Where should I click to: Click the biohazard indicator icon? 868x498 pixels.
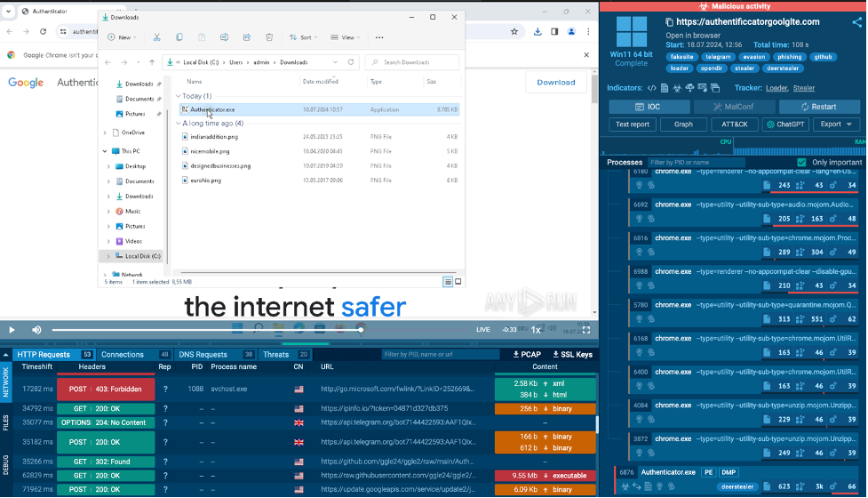point(677,88)
